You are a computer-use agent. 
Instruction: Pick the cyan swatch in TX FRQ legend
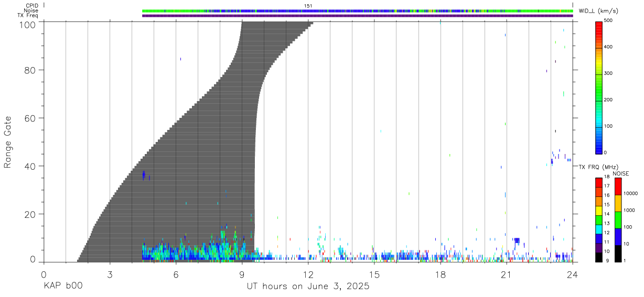(x=598, y=229)
